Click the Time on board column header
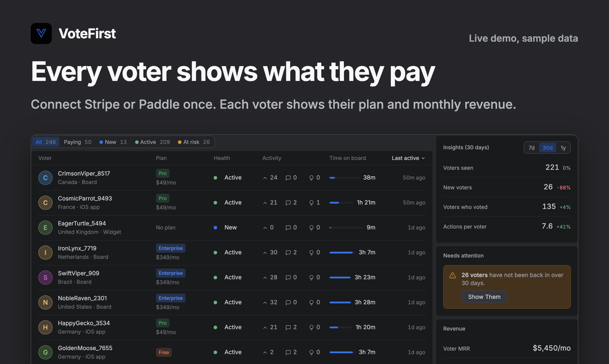This screenshot has height=364, width=609. 348,158
